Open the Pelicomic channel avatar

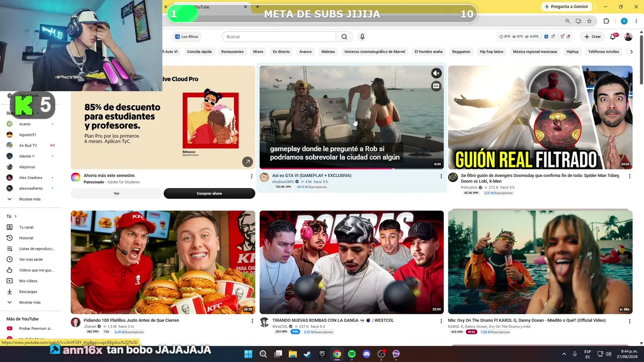pyautogui.click(x=453, y=177)
